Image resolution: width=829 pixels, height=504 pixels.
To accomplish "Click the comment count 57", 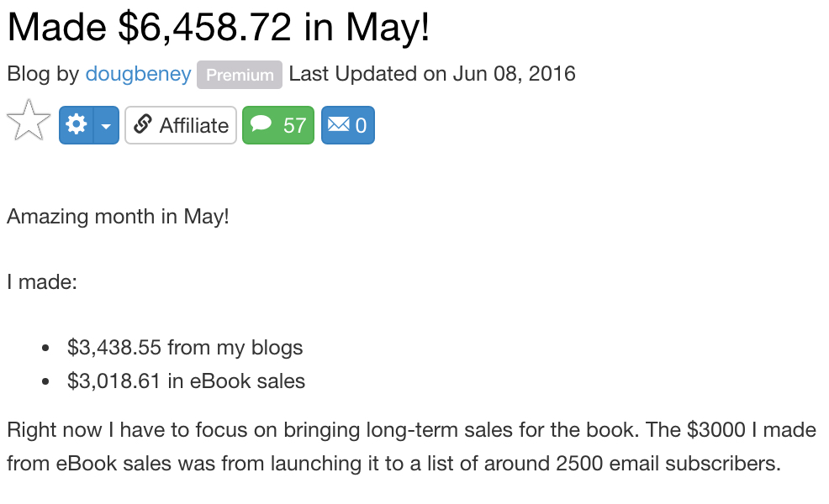I will click(x=294, y=126).
